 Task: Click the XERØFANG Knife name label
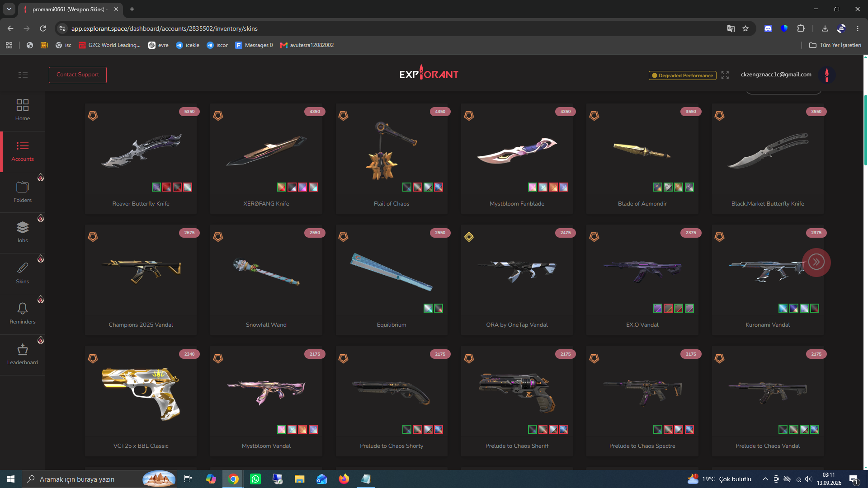point(266,204)
